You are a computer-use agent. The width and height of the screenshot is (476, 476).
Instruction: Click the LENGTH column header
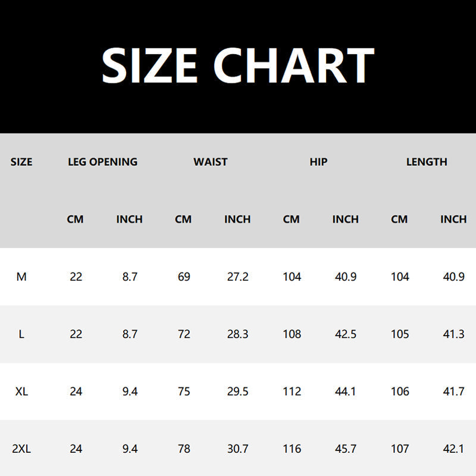point(427,162)
